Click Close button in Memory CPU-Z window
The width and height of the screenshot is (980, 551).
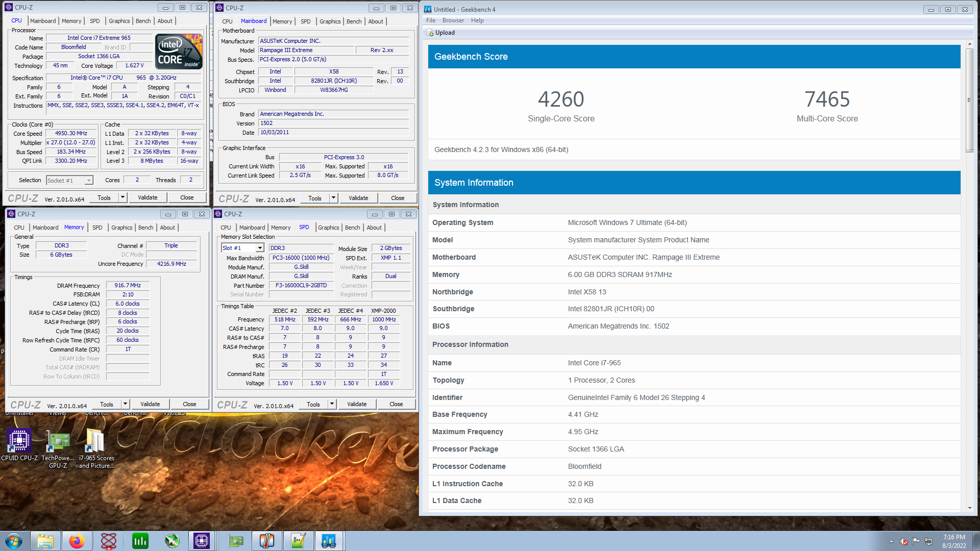pyautogui.click(x=189, y=404)
